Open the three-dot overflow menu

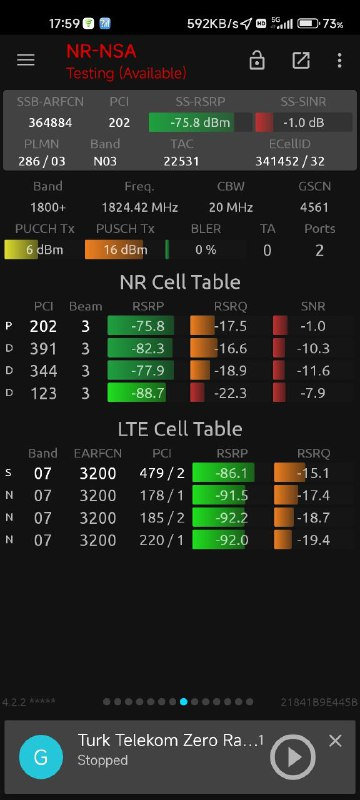(x=340, y=60)
